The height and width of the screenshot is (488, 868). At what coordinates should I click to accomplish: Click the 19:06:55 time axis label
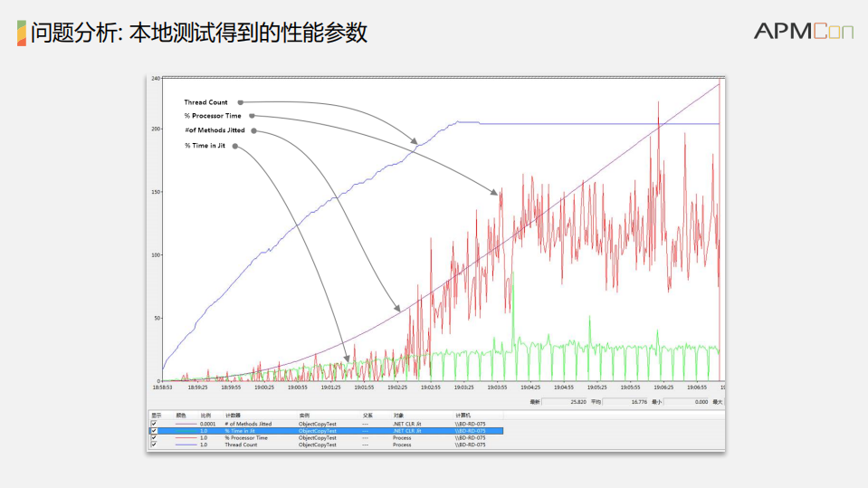696,388
